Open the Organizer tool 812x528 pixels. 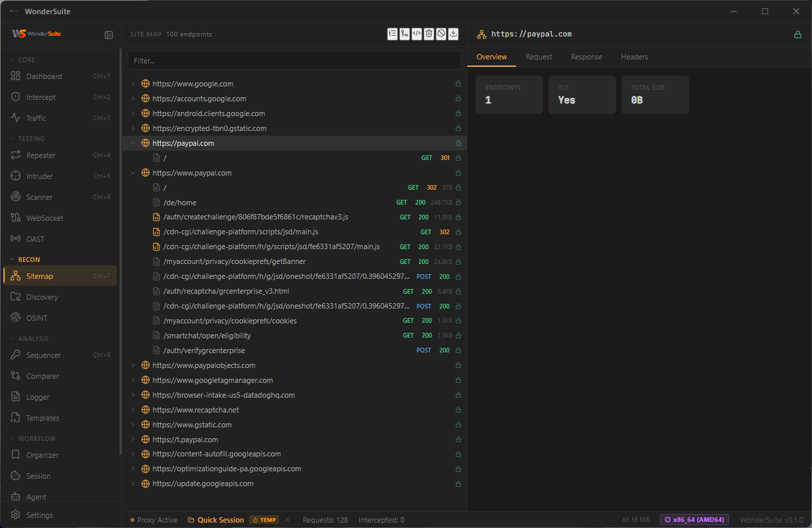[x=60, y=455]
